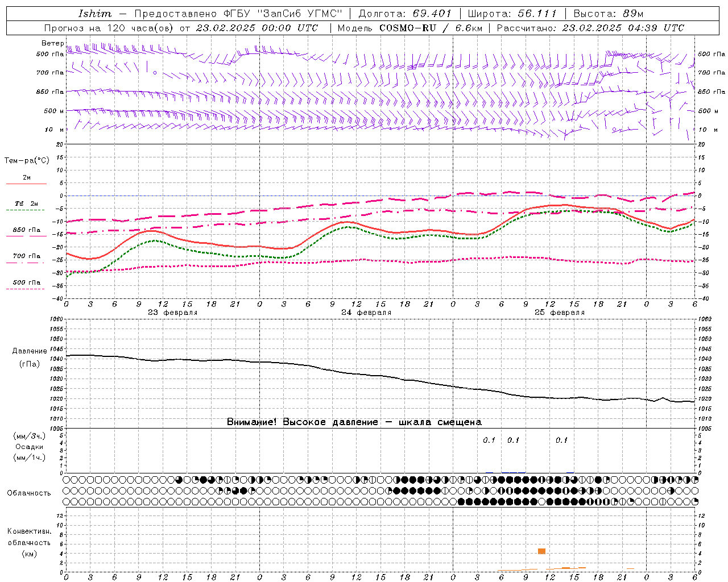Click the "Td 2м" dew point legend entry
This screenshot has width=728, height=582.
click(27, 203)
